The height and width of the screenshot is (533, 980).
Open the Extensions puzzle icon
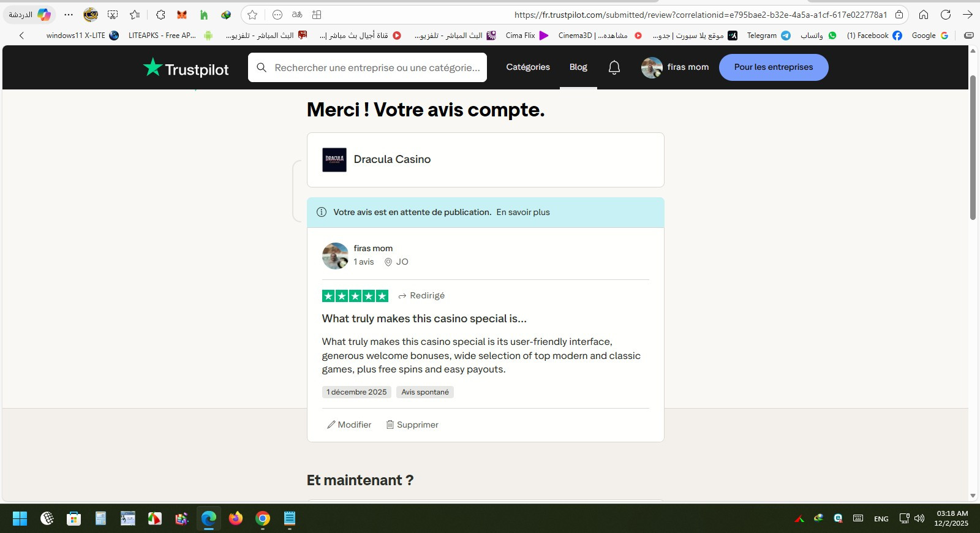(160, 15)
